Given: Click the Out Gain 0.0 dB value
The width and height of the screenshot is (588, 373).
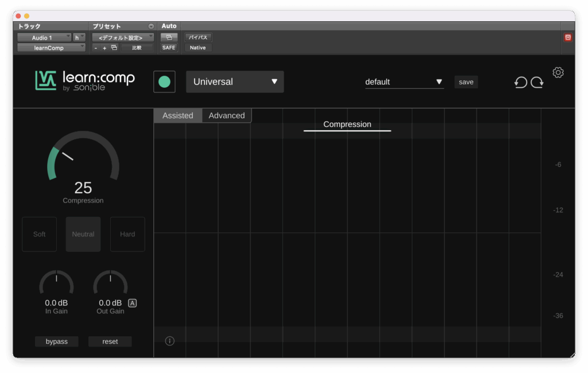Looking at the screenshot, I should point(110,303).
